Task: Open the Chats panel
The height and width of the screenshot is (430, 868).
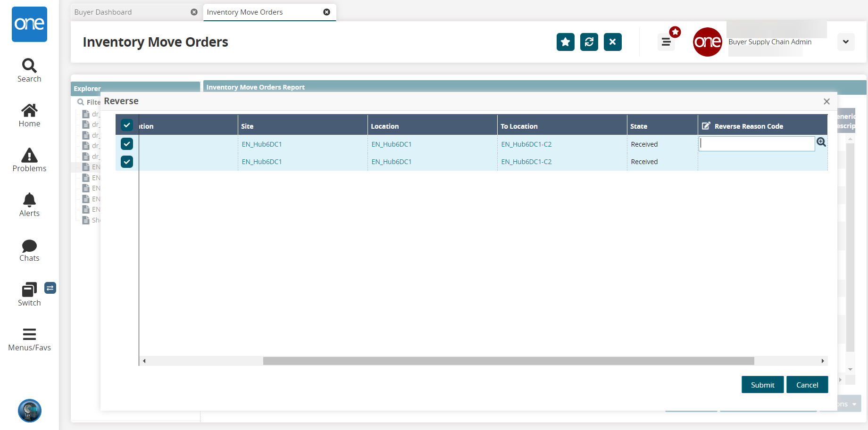Action: click(x=29, y=250)
